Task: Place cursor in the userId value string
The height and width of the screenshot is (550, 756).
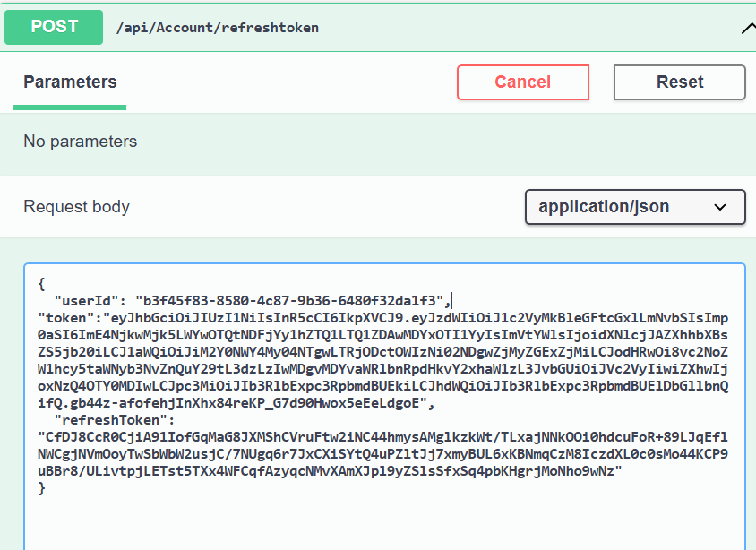Action: 289,301
